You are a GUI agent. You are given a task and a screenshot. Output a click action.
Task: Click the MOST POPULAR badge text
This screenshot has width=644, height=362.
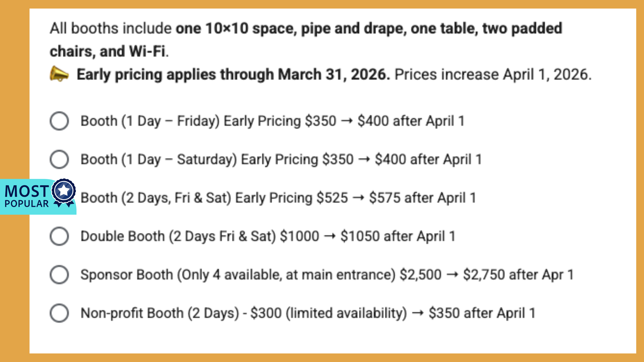(27, 196)
